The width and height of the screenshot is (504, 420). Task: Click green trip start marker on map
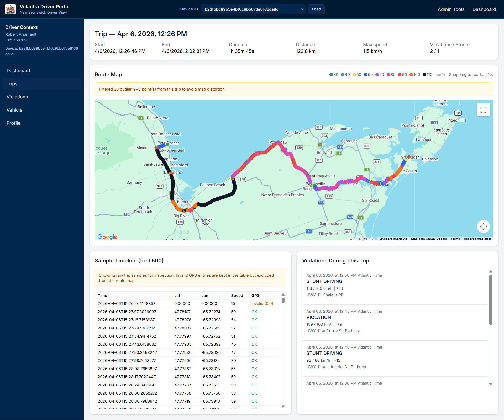tap(167, 144)
